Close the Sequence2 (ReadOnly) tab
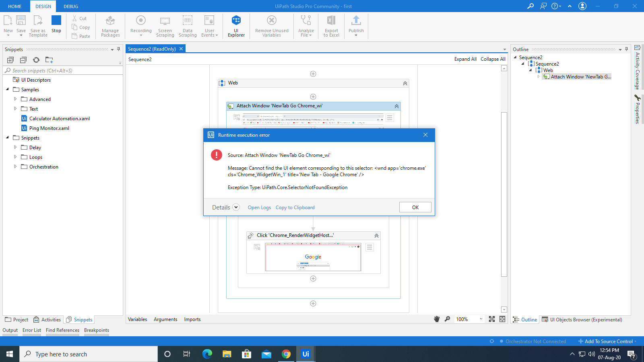The width and height of the screenshot is (644, 362). point(181,49)
